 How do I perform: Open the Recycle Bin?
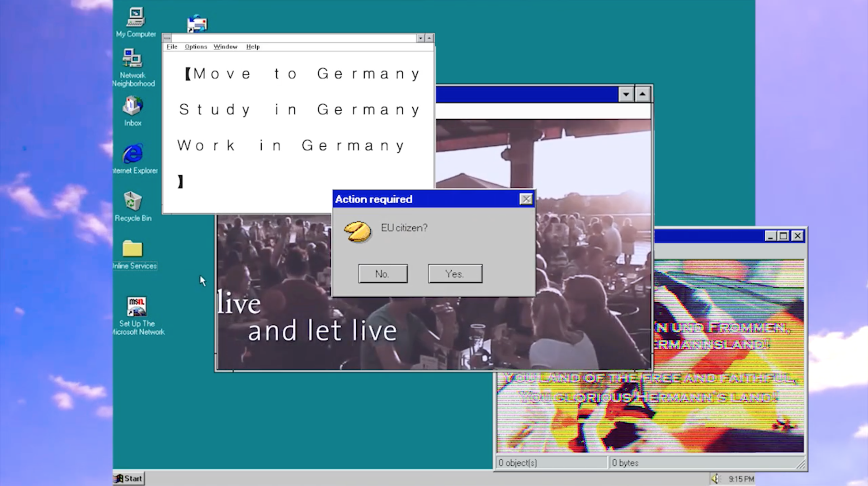pos(132,201)
